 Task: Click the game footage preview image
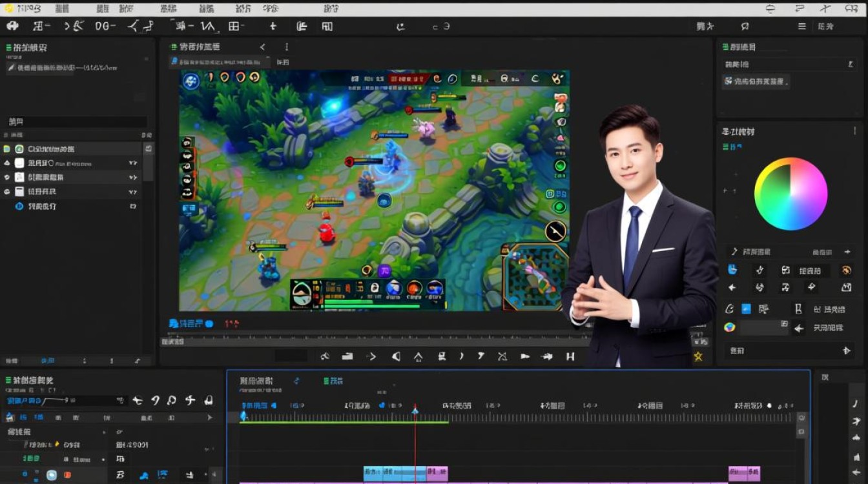(375, 190)
